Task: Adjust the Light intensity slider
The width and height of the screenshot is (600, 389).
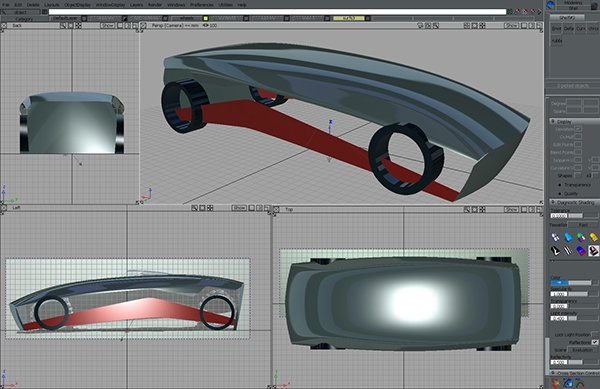Action: (x=583, y=318)
